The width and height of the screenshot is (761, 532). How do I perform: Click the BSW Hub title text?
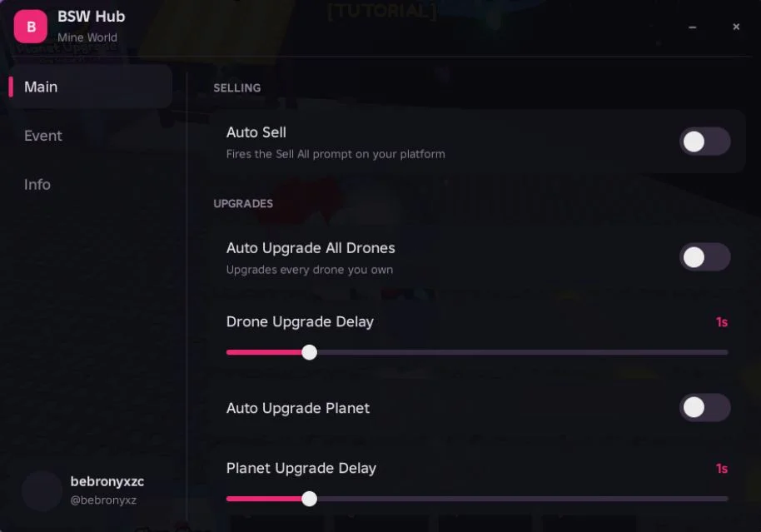92,17
